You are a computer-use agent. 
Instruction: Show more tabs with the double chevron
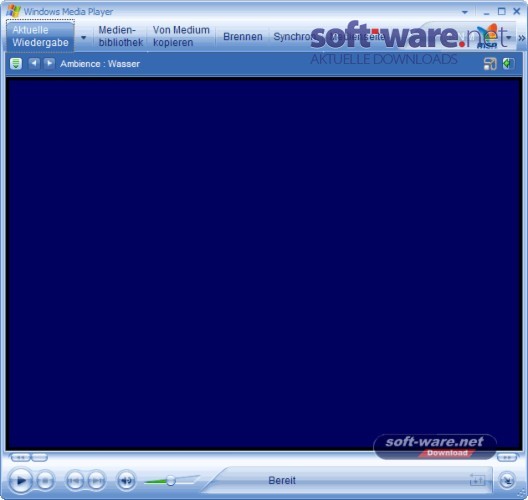coord(522,38)
